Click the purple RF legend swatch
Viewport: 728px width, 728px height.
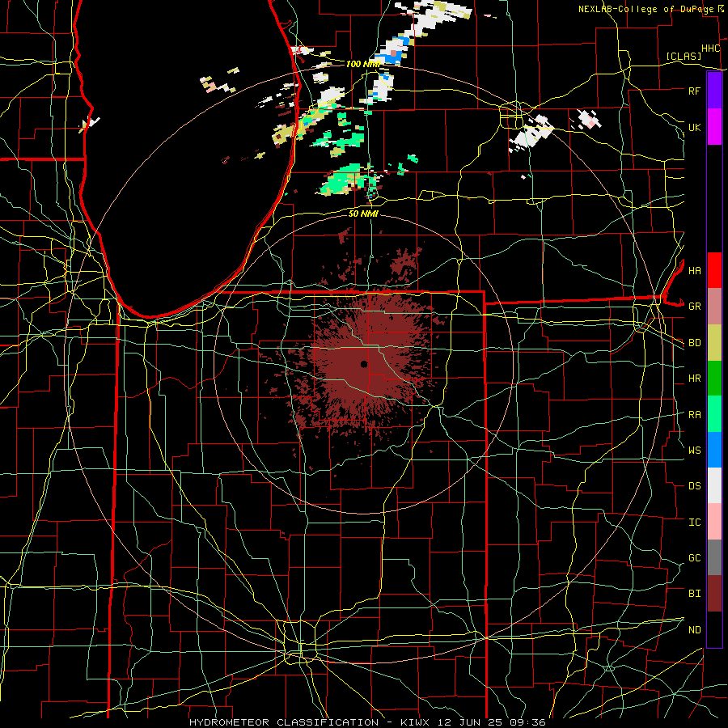tap(714, 91)
